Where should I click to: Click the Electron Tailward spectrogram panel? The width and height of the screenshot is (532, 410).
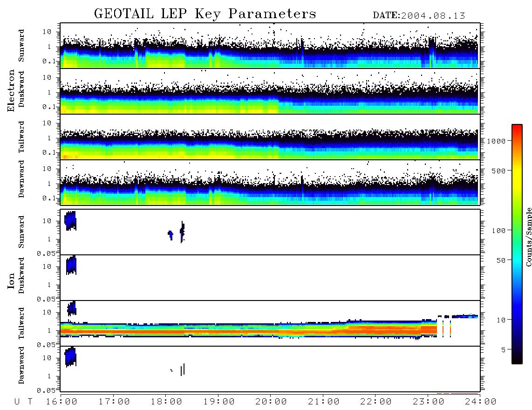(270, 137)
